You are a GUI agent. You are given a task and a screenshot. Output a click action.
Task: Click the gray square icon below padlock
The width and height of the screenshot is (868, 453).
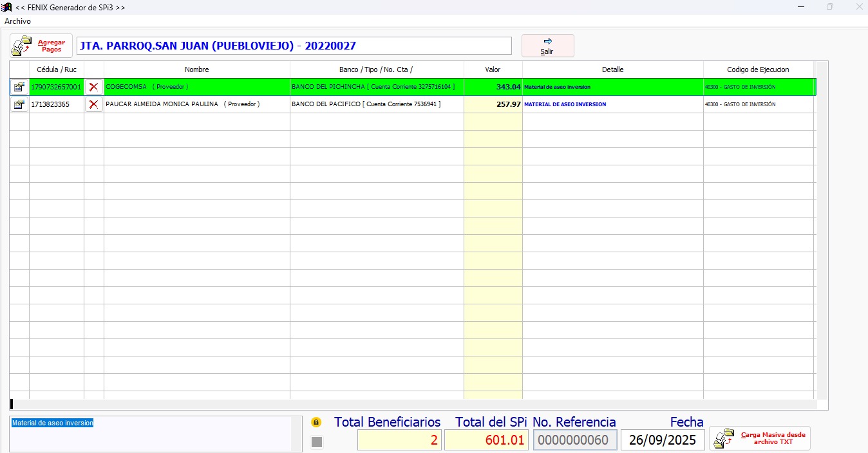[x=316, y=441]
